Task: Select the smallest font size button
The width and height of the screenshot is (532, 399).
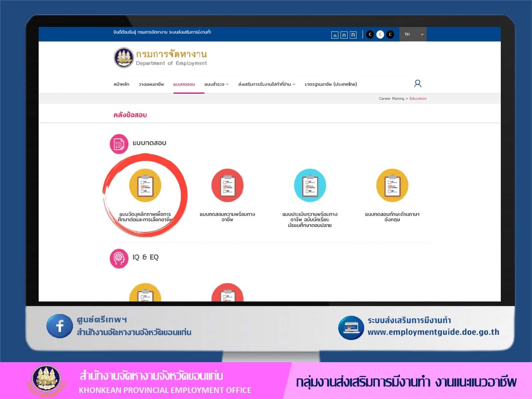Action: [x=334, y=35]
